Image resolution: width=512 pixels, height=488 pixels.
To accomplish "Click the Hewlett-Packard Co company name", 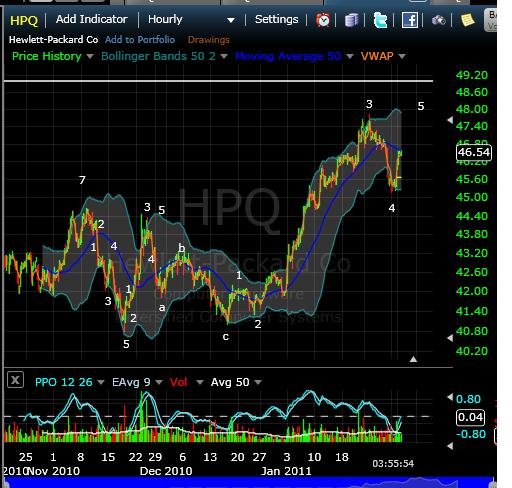I will (x=53, y=40).
